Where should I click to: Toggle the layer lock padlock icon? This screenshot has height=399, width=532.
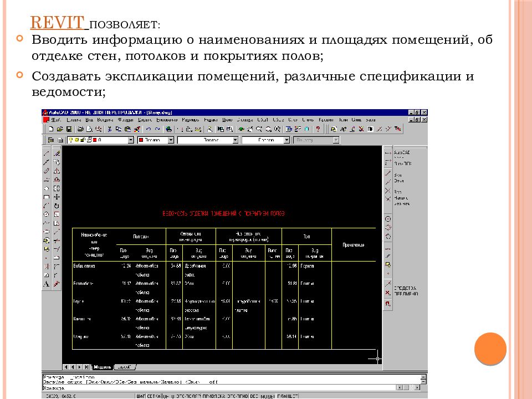[83, 140]
